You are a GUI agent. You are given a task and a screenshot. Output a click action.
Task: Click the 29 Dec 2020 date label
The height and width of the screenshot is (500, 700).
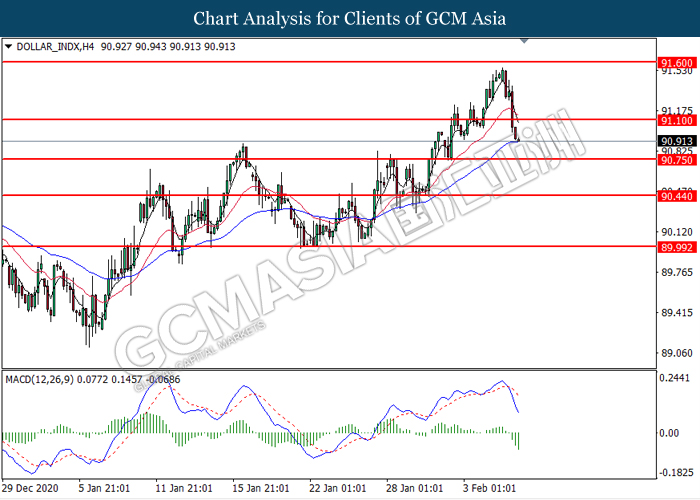pos(30,488)
